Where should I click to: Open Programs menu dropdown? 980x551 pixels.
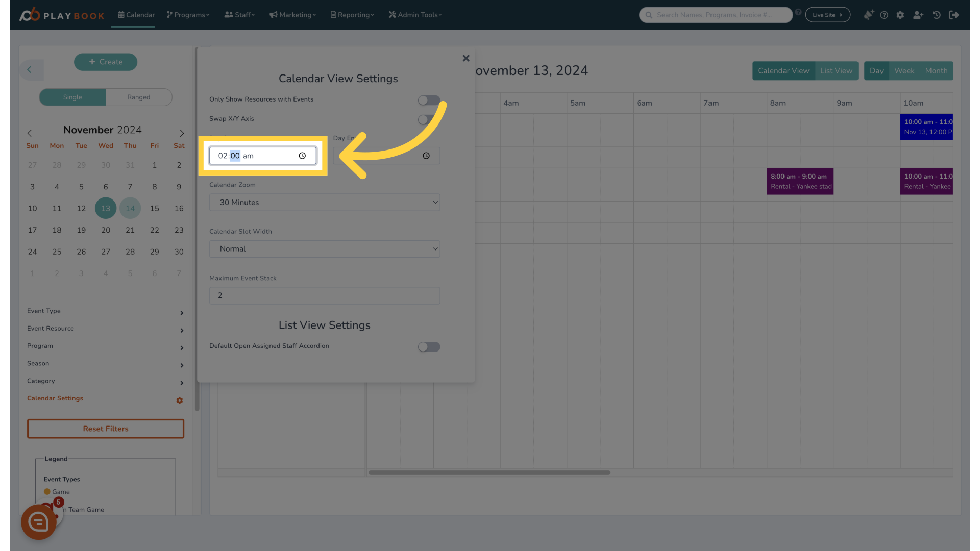188,15
